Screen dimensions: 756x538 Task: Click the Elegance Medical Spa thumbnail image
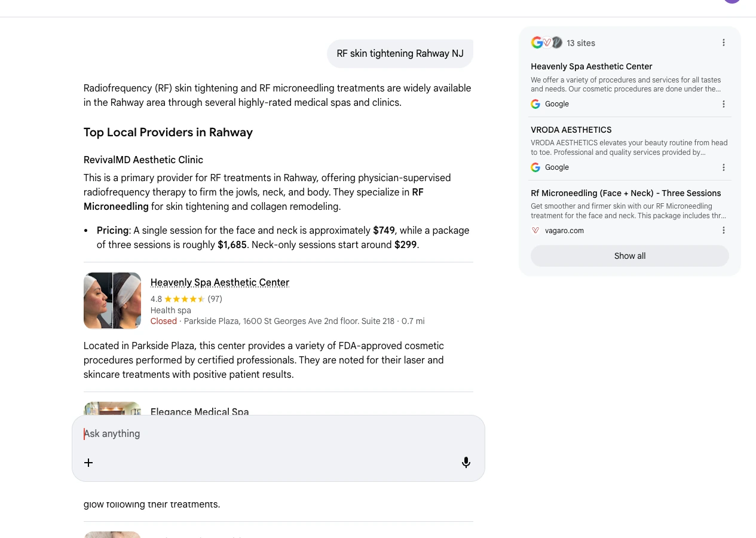point(112,408)
